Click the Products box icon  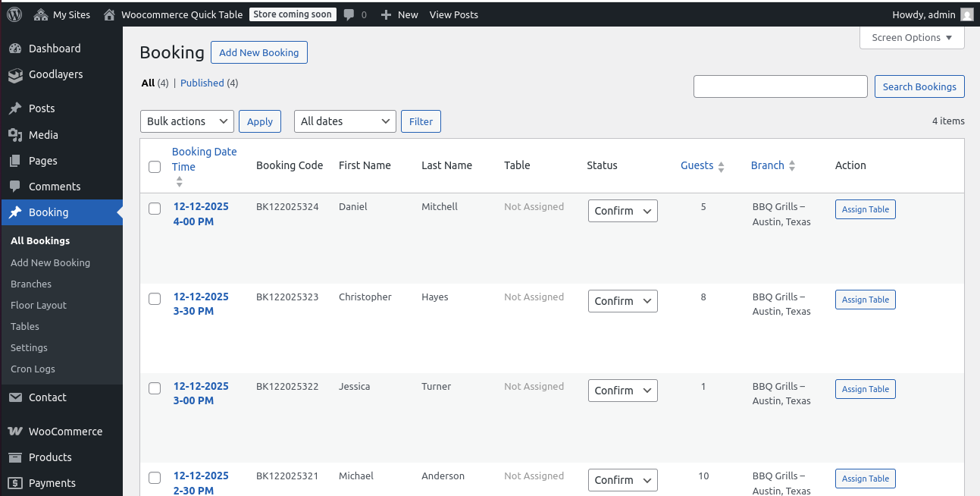pos(15,457)
